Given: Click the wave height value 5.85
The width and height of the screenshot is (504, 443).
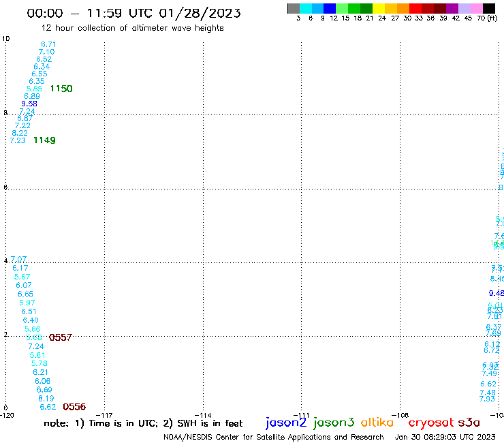Looking at the screenshot, I should (34, 89).
